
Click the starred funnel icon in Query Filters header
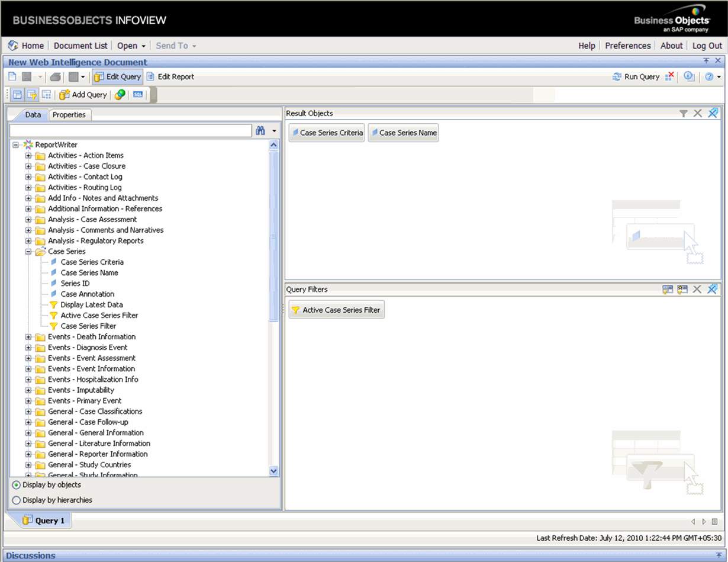pyautogui.click(x=682, y=290)
